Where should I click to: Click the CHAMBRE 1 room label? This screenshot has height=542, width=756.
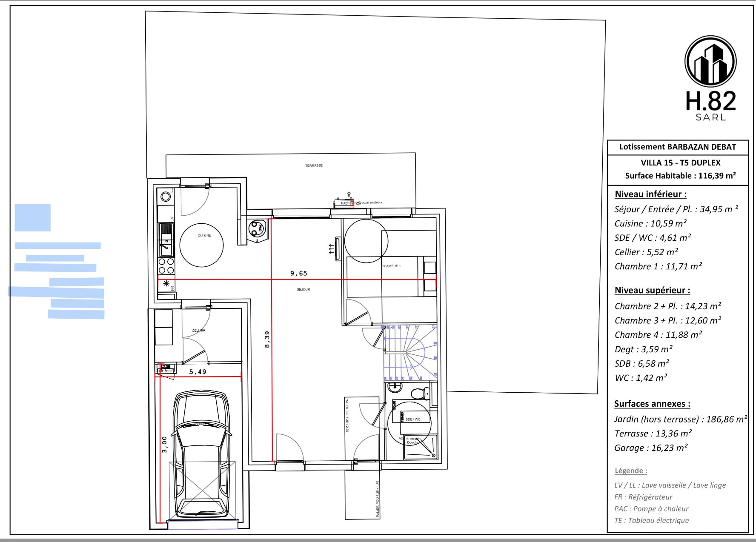pyautogui.click(x=391, y=266)
